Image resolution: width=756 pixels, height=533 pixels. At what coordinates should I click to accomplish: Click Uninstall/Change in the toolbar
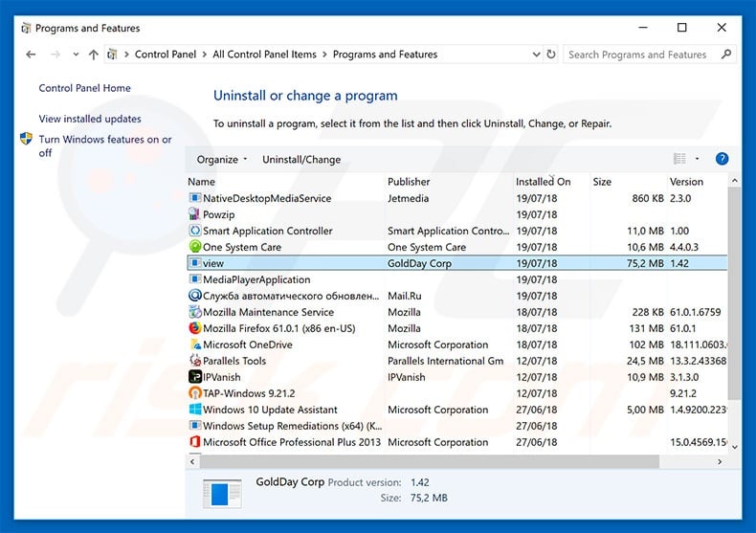click(x=301, y=160)
